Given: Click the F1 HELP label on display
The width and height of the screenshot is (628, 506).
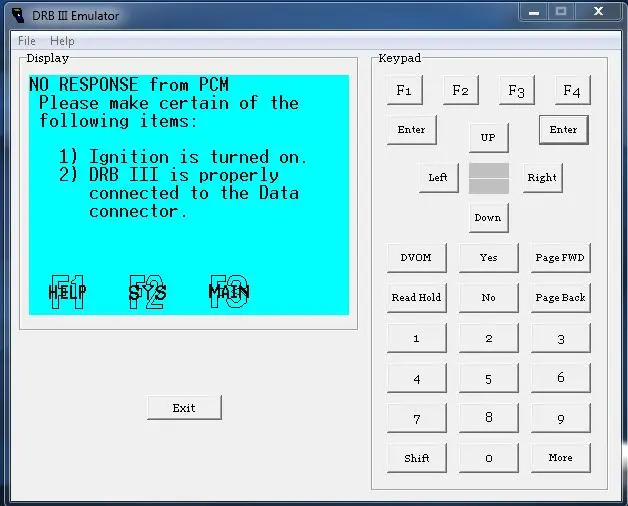Looking at the screenshot, I should [x=67, y=292].
